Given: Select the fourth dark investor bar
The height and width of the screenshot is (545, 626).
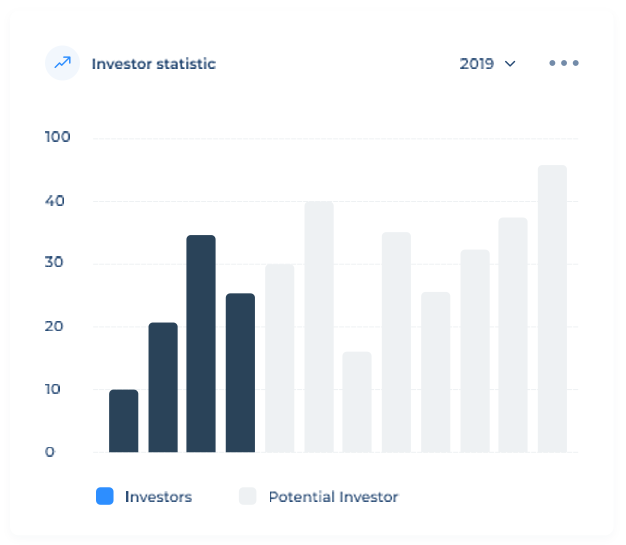Looking at the screenshot, I should pyautogui.click(x=240, y=372).
